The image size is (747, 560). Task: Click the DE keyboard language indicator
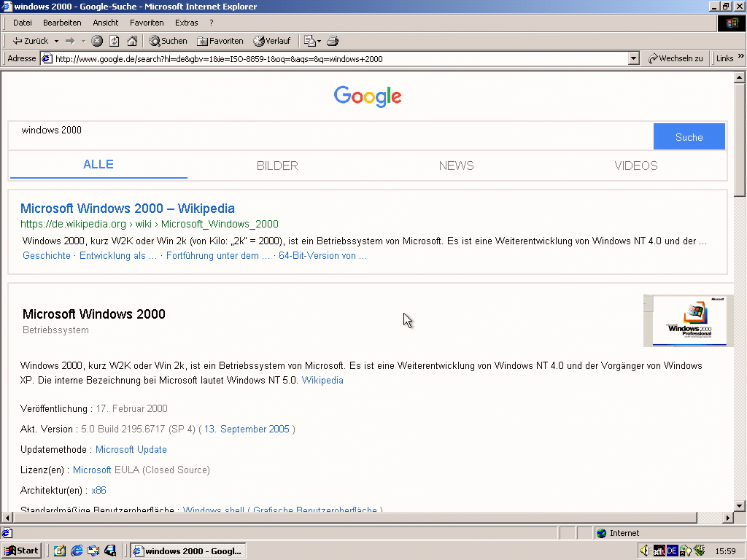coord(672,551)
